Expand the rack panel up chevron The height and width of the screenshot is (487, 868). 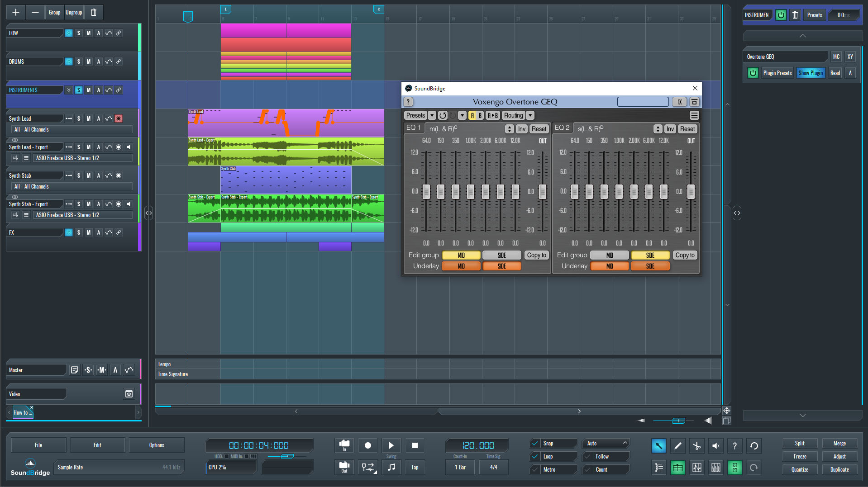803,36
